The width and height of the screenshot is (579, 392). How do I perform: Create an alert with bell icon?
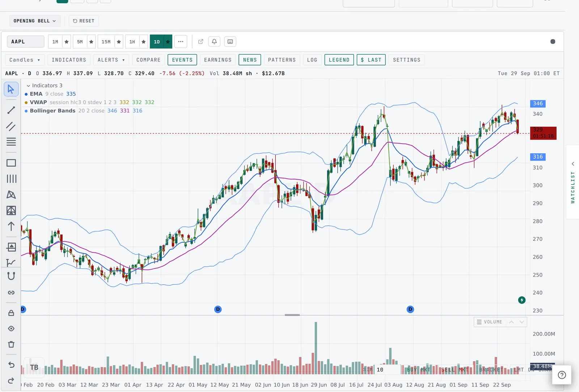(x=214, y=42)
